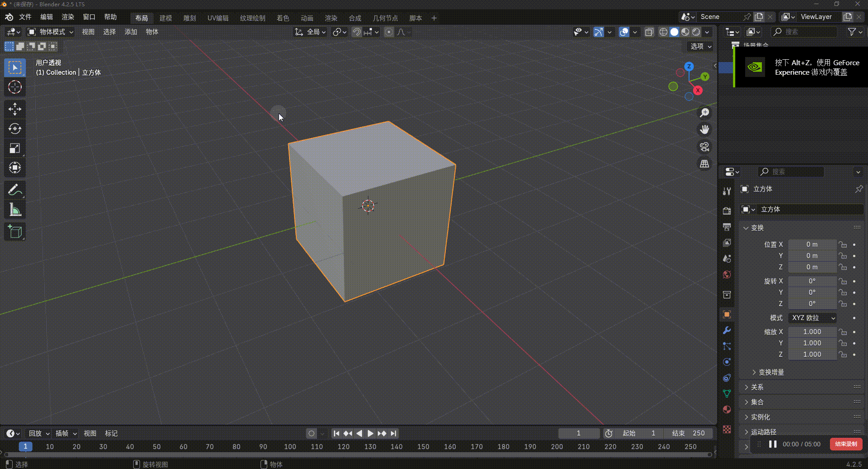Select the Measure tool
Viewport: 868px width, 469px height.
(x=14, y=210)
